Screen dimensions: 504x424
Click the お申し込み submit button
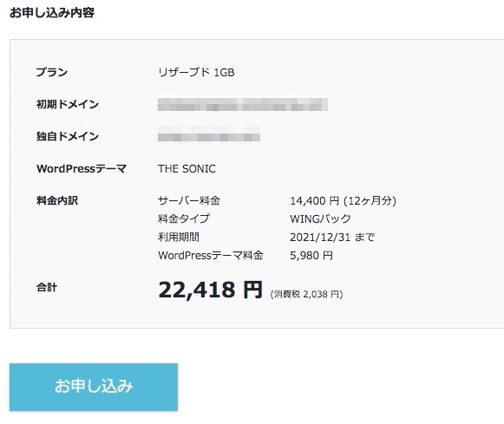94,387
